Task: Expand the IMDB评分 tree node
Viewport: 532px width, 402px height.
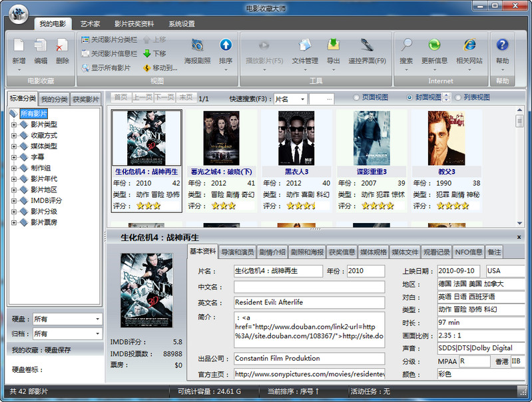Action: click(14, 200)
